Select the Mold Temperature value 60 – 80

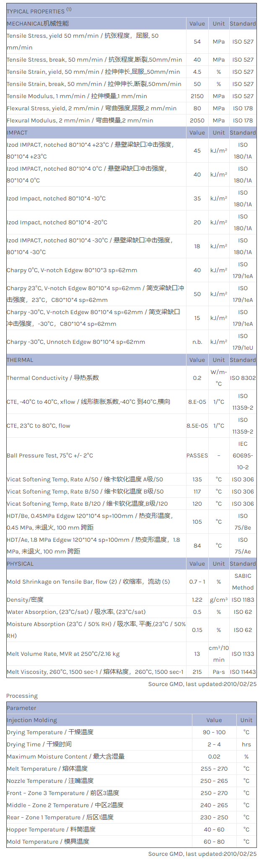tap(214, 842)
